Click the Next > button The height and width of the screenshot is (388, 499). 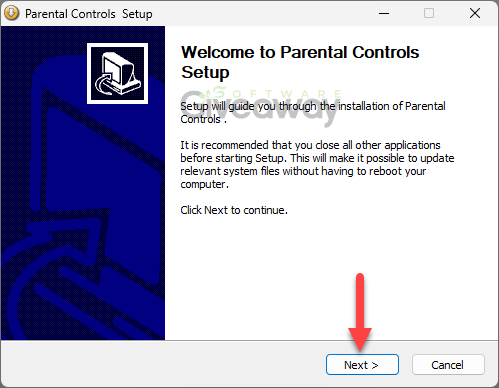(362, 365)
